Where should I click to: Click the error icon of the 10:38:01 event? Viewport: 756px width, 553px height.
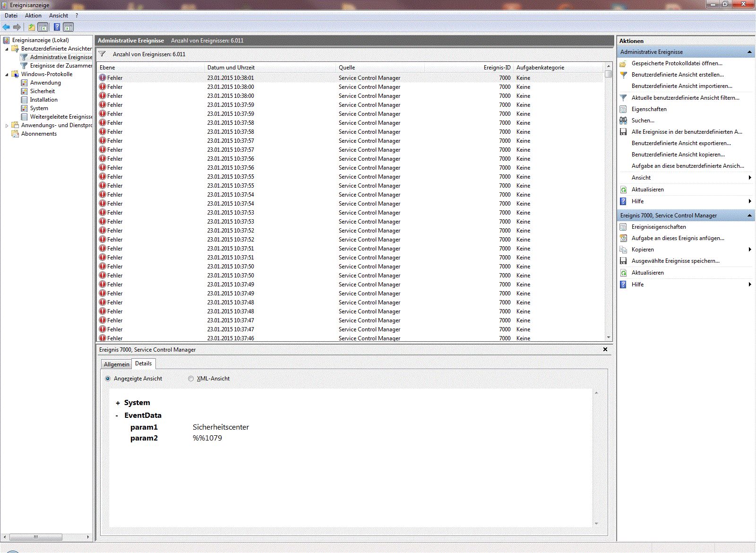[x=103, y=78]
